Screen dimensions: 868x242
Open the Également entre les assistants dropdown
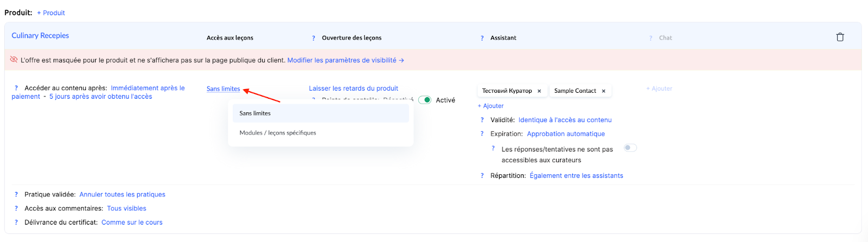[576, 176]
